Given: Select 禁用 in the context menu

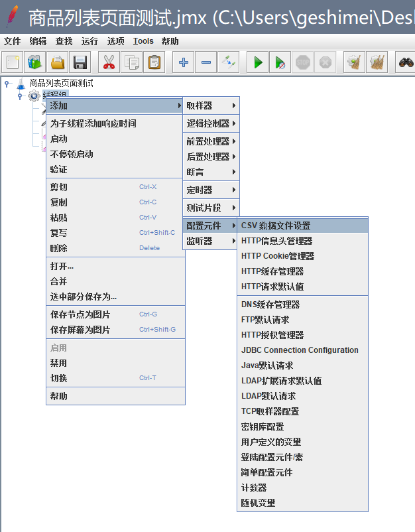Looking at the screenshot, I should [x=115, y=363].
